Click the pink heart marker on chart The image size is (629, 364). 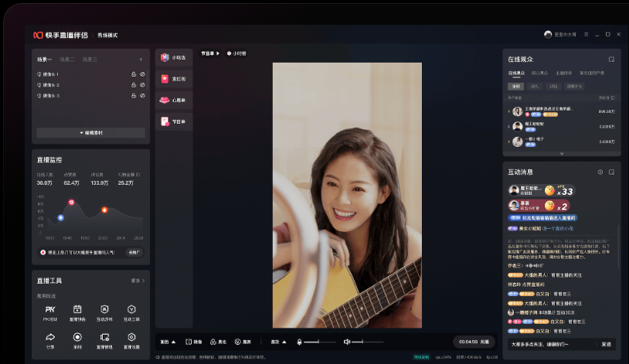click(x=71, y=202)
